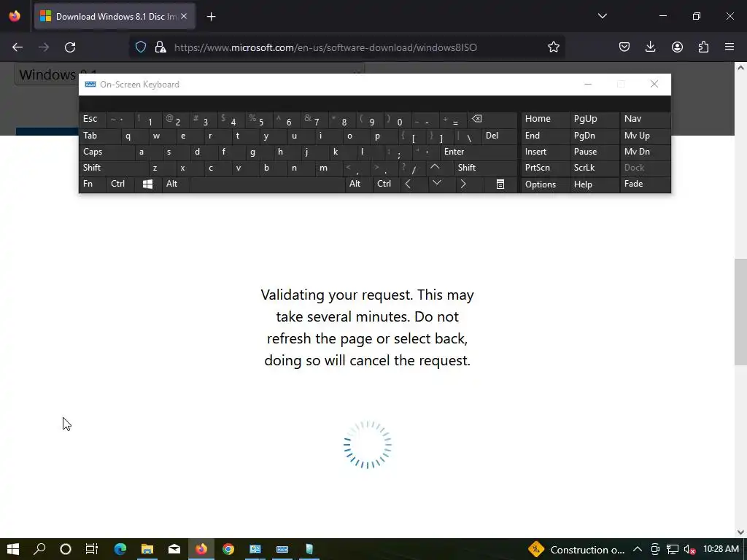Viewport: 747px width, 560px height.
Task: Toggle the Caps key on keyboard
Action: tap(107, 152)
